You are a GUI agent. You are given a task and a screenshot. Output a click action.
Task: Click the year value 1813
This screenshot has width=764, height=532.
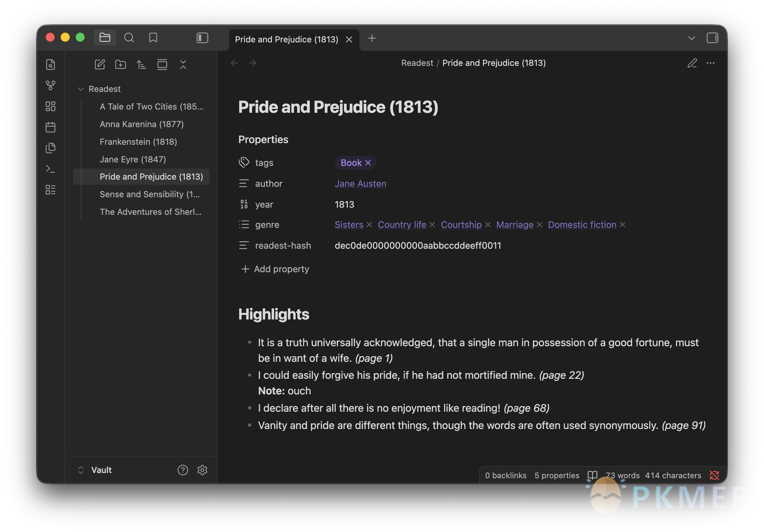pos(345,204)
